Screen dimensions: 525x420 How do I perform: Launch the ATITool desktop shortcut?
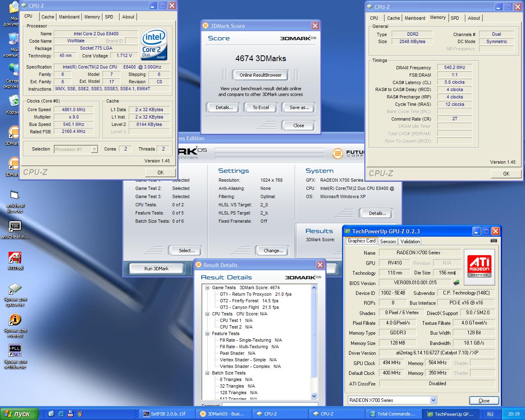15,261
